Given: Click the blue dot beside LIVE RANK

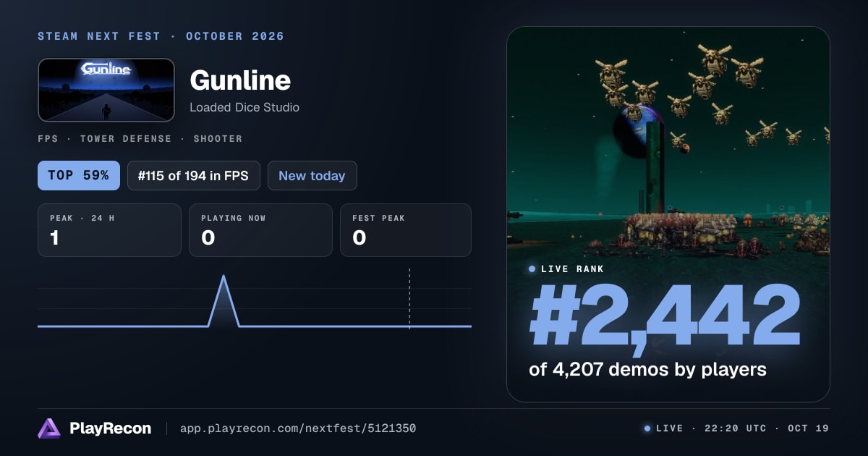Looking at the screenshot, I should [532, 269].
